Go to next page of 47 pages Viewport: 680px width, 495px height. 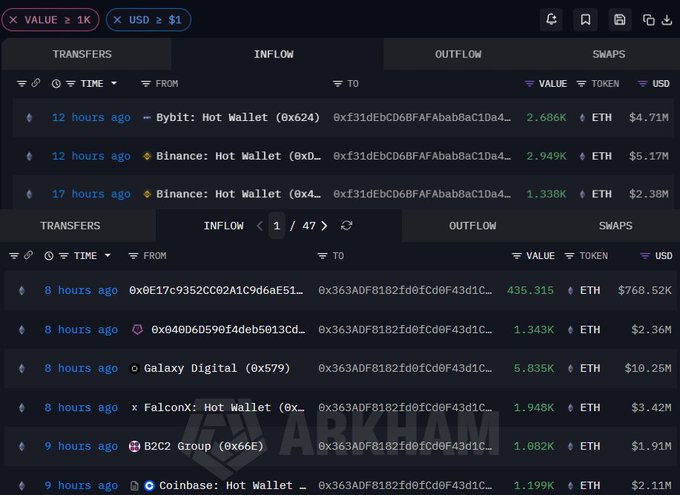[324, 226]
